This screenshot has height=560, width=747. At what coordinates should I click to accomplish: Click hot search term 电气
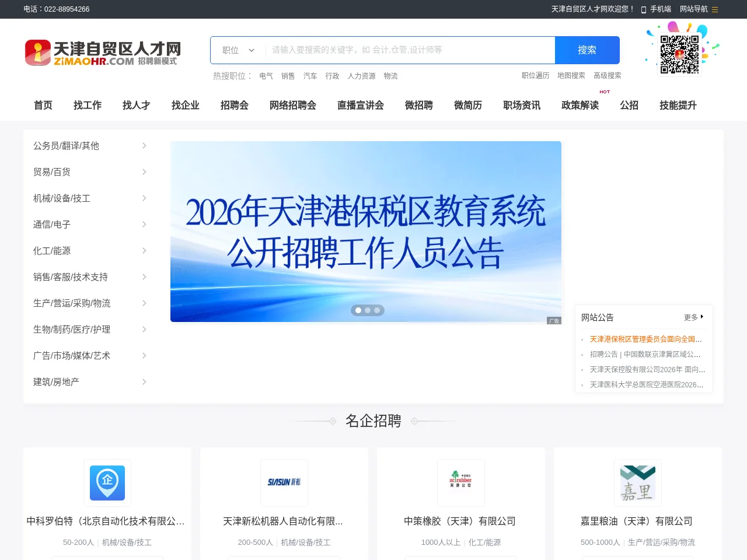point(266,76)
